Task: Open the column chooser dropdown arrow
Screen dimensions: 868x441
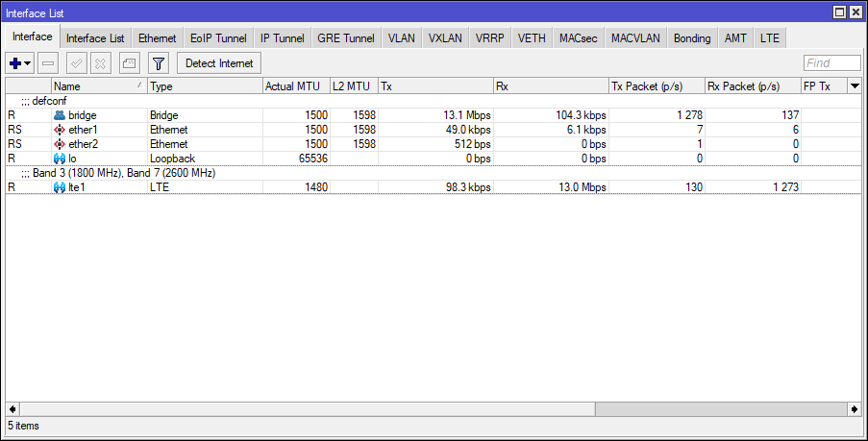Action: tap(855, 86)
